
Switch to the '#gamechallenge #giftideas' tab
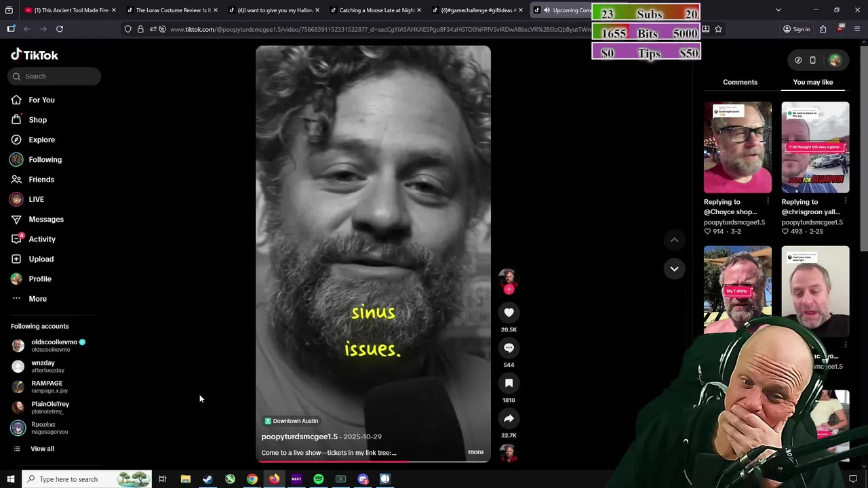(477, 10)
